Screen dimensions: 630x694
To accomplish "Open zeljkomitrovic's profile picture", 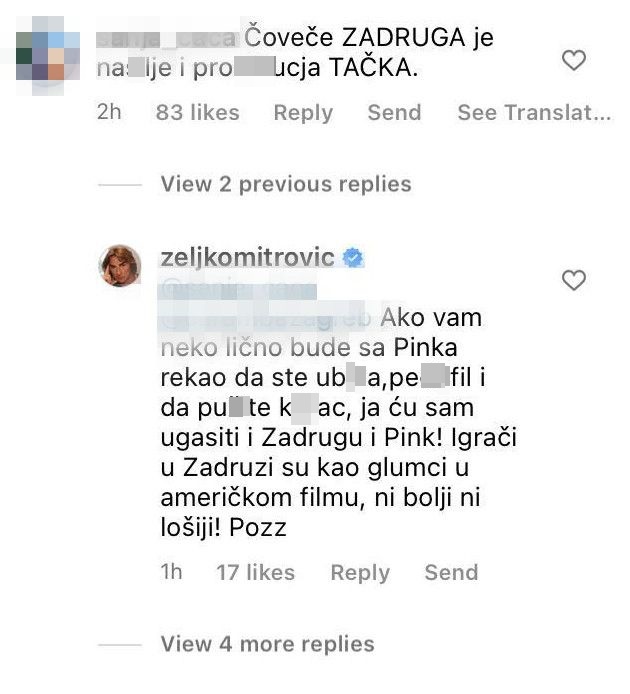I will [120, 266].
